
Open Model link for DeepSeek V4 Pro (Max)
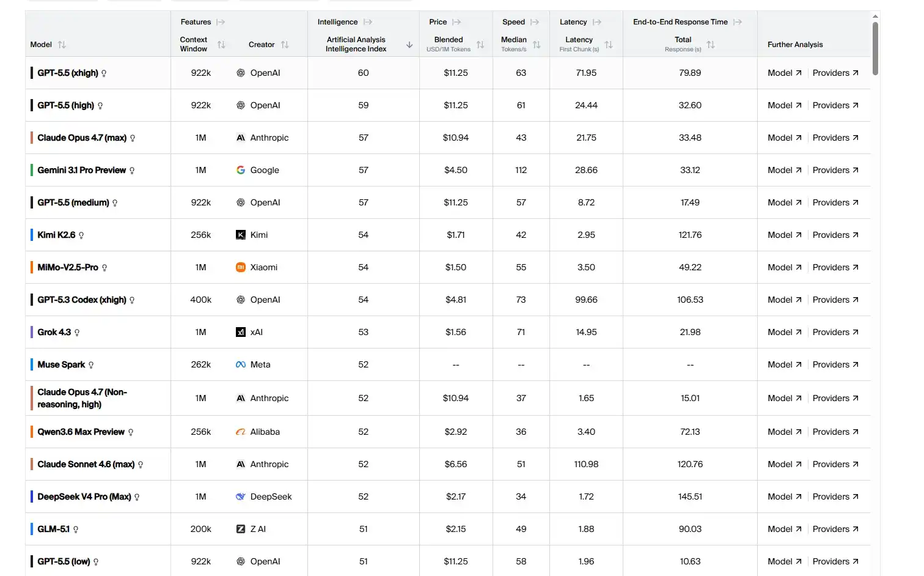784,497
